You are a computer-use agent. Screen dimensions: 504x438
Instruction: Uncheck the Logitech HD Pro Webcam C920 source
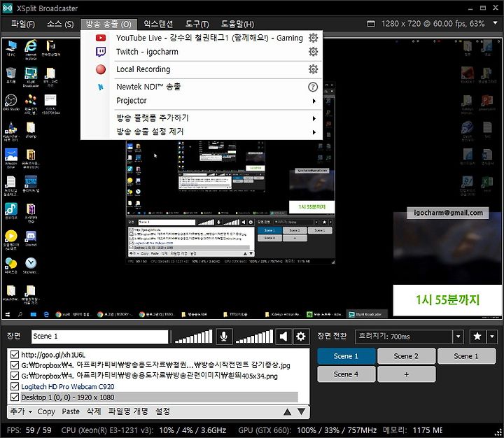coord(15,386)
